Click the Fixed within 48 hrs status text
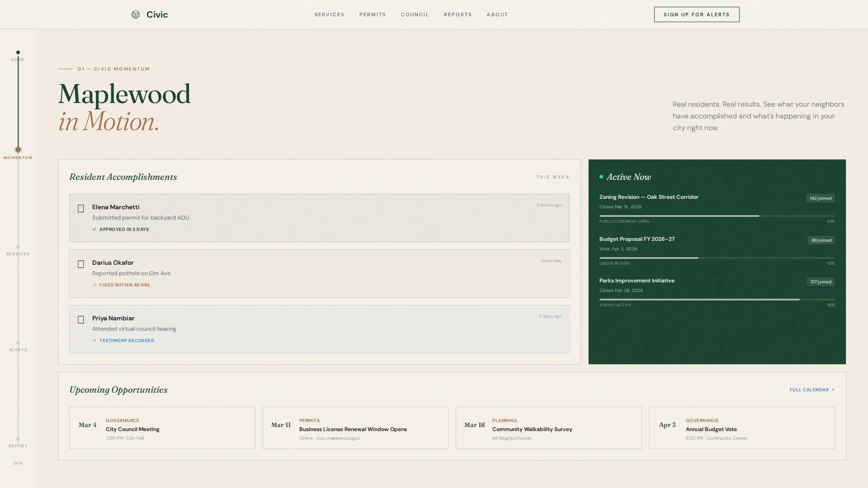 click(x=124, y=285)
